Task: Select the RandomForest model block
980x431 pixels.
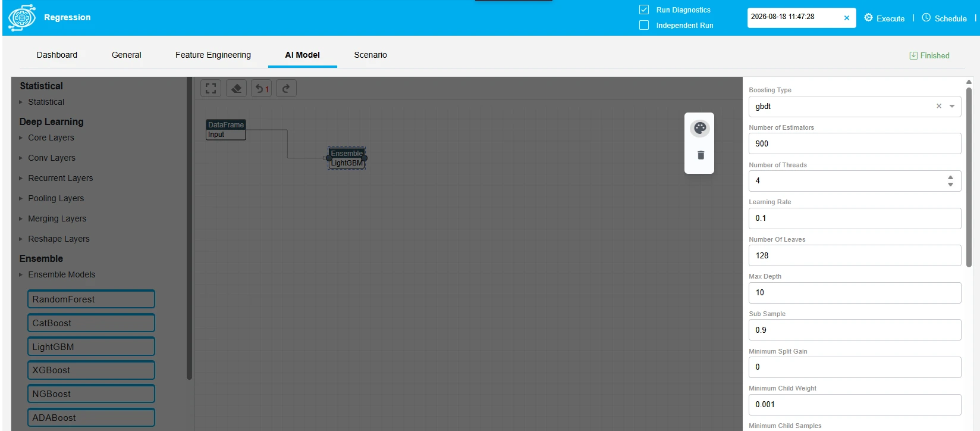Action: (x=91, y=299)
